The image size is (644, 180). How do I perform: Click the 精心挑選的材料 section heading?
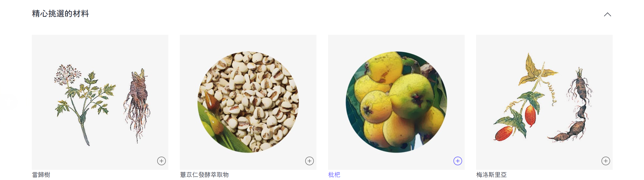pyautogui.click(x=60, y=13)
